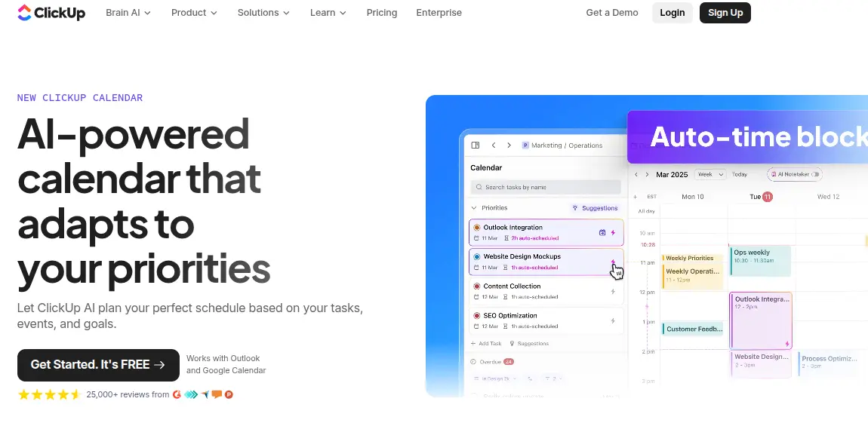Image resolution: width=868 pixels, height=426 pixels.
Task: Click the Content Collection task title
Action: (512, 286)
